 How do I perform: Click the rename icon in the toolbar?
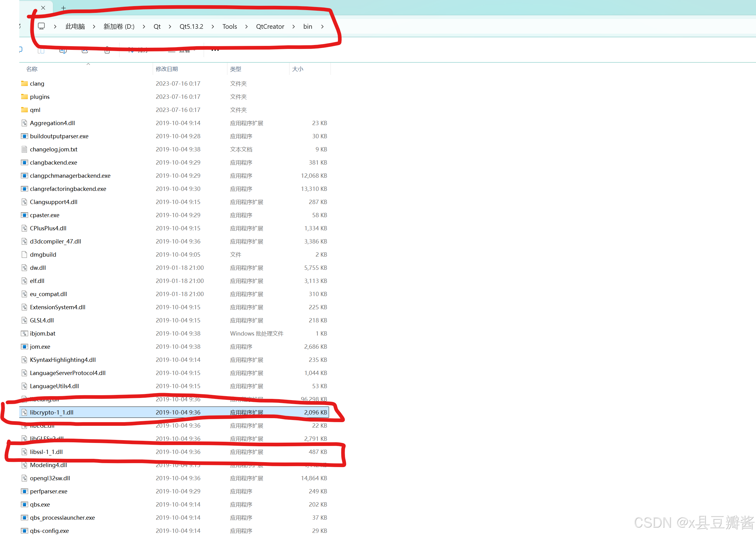pyautogui.click(x=63, y=50)
